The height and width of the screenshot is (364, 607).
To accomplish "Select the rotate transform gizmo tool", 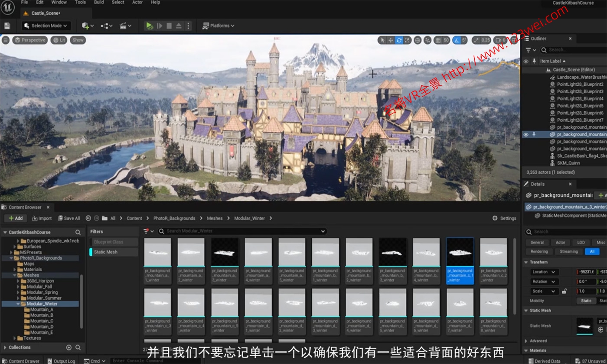I will (399, 40).
